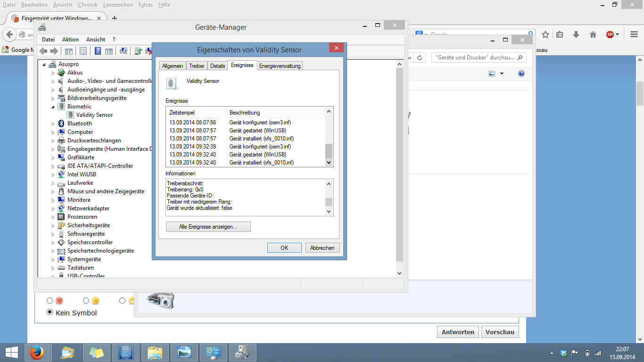644x362 pixels.
Task: Click the Back arrow in Geräte-Manager toolbar
Action: 43,51
